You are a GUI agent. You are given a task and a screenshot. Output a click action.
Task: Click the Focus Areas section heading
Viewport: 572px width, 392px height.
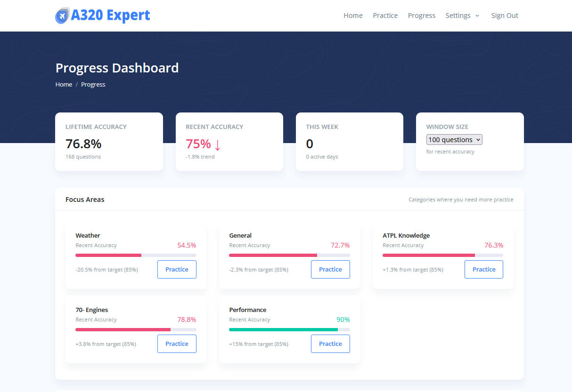click(85, 200)
